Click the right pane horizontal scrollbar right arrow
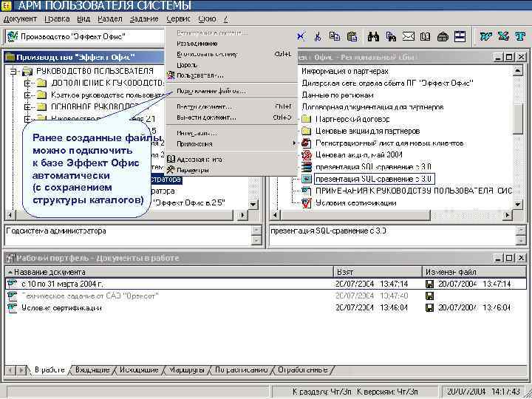532x399 pixels. 507,215
